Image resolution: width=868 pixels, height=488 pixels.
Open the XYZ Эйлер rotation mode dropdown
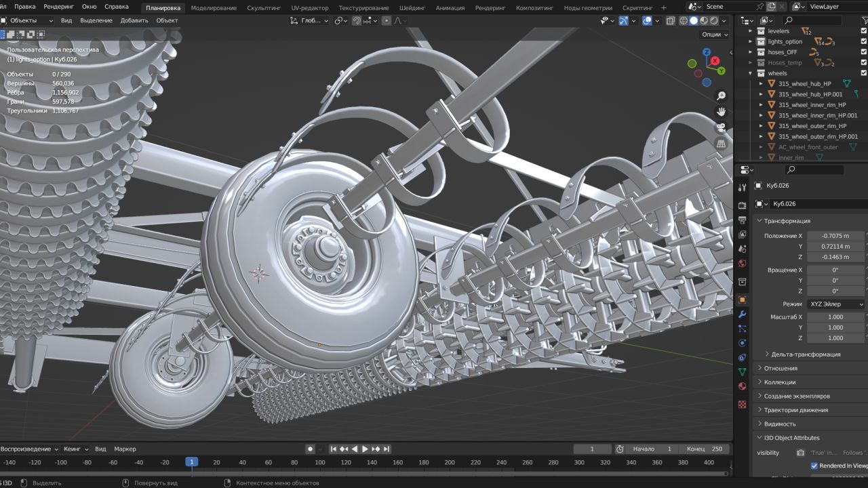pyautogui.click(x=835, y=304)
